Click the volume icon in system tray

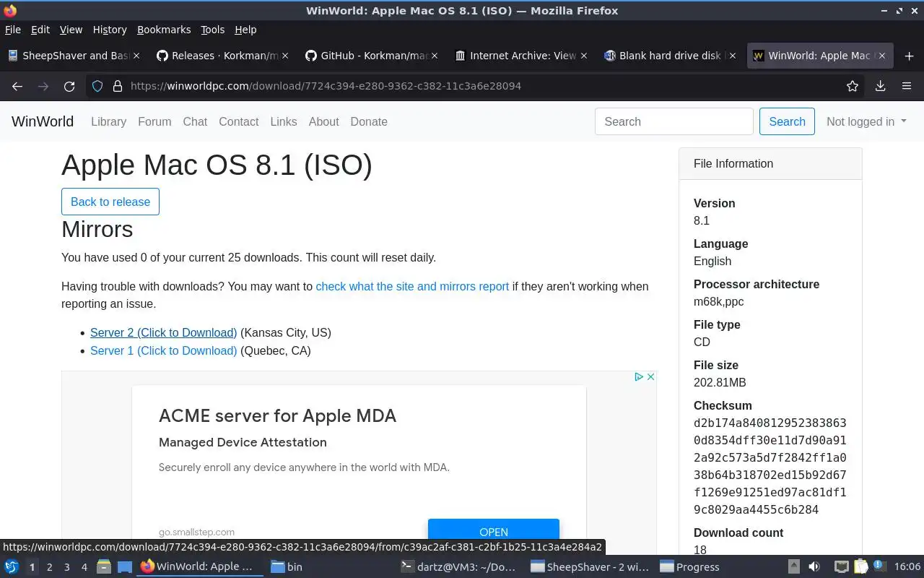(814, 566)
